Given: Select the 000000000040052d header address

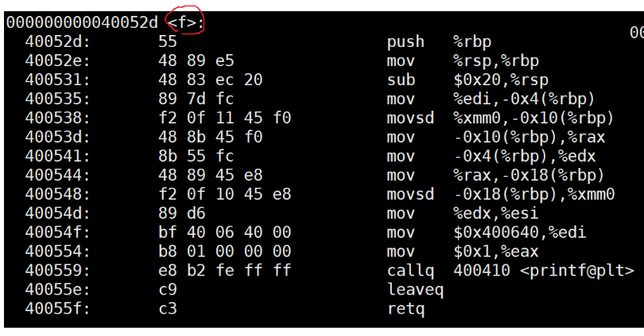Looking at the screenshot, I should coord(82,22).
